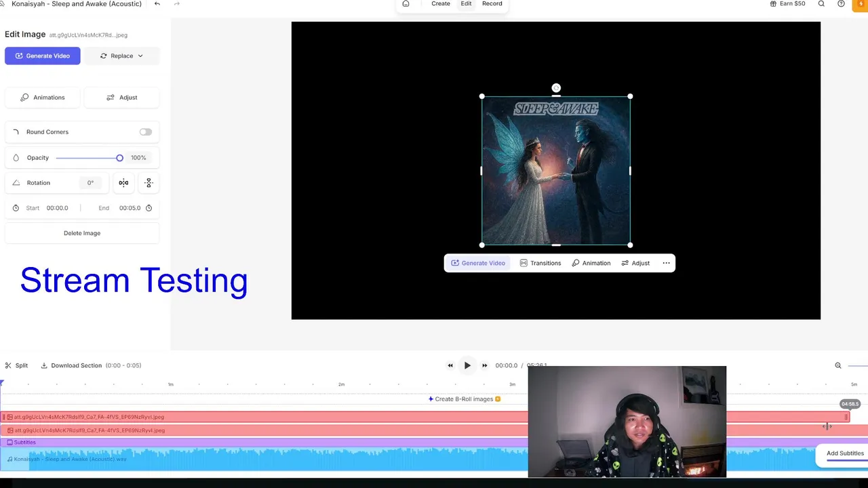
Task: Click Generate Video in the floating toolbar
Action: click(478, 263)
